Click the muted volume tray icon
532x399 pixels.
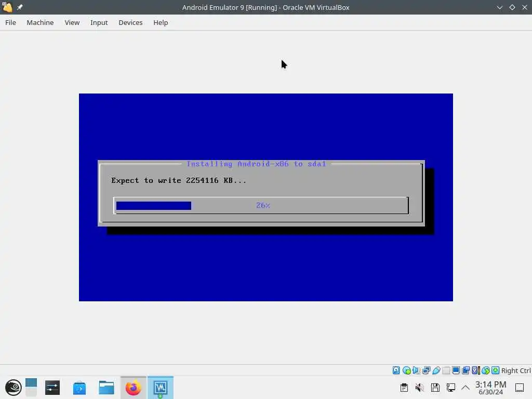pyautogui.click(x=420, y=388)
